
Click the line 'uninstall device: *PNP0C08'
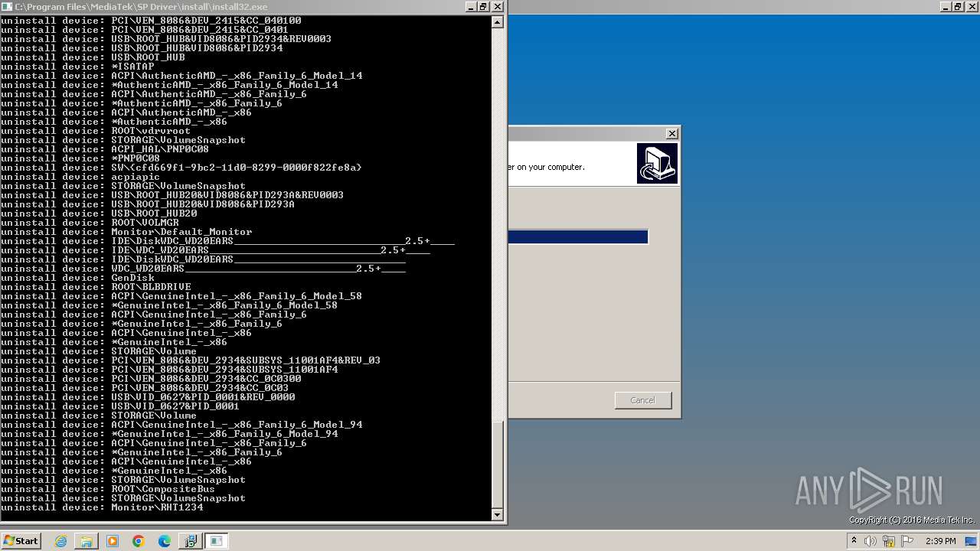click(x=80, y=158)
